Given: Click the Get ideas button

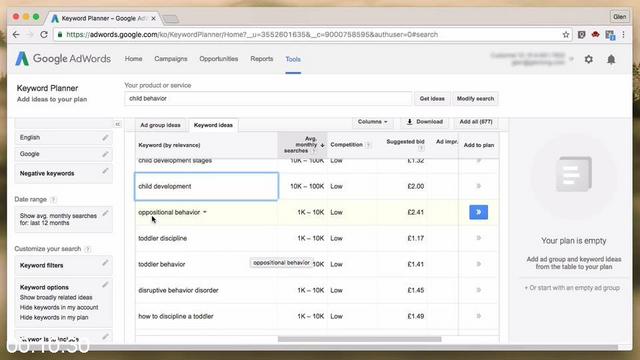Looking at the screenshot, I should [432, 98].
